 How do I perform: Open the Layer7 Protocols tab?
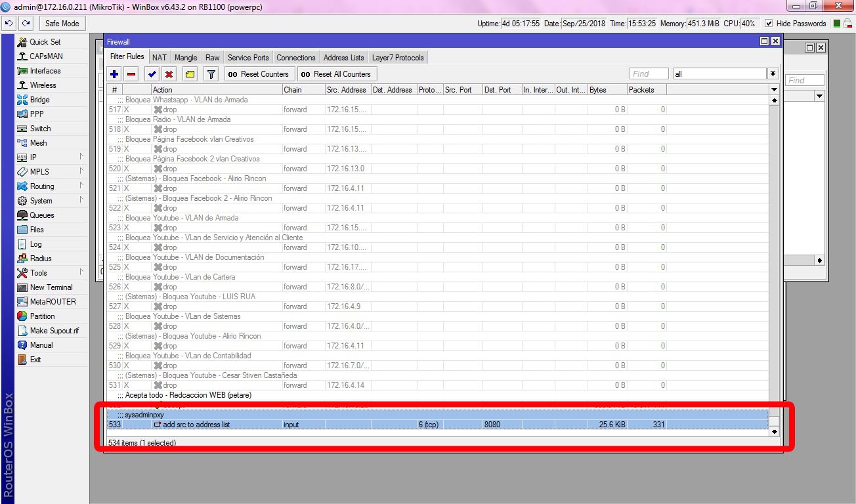click(x=398, y=58)
